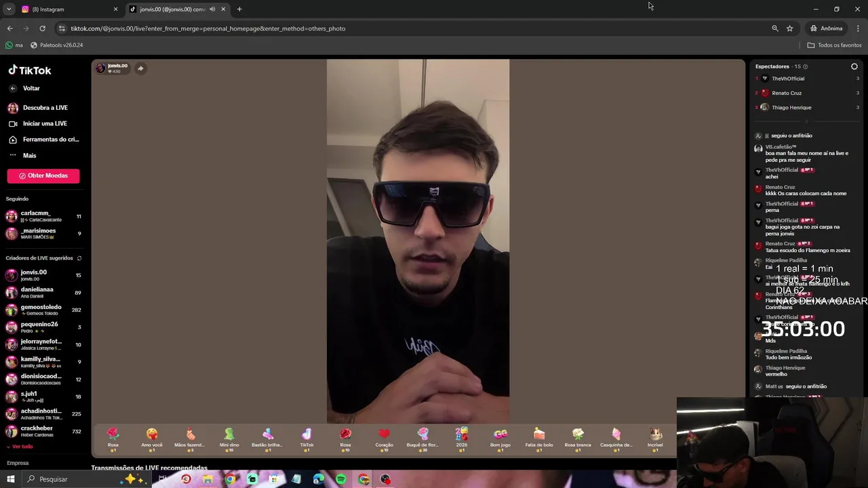Open the site information icon in address bar
The height and width of the screenshot is (488, 868).
click(x=62, y=28)
